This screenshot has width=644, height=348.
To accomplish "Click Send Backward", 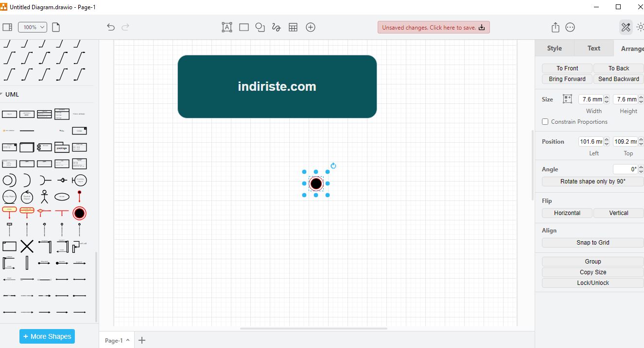I will pyautogui.click(x=619, y=79).
